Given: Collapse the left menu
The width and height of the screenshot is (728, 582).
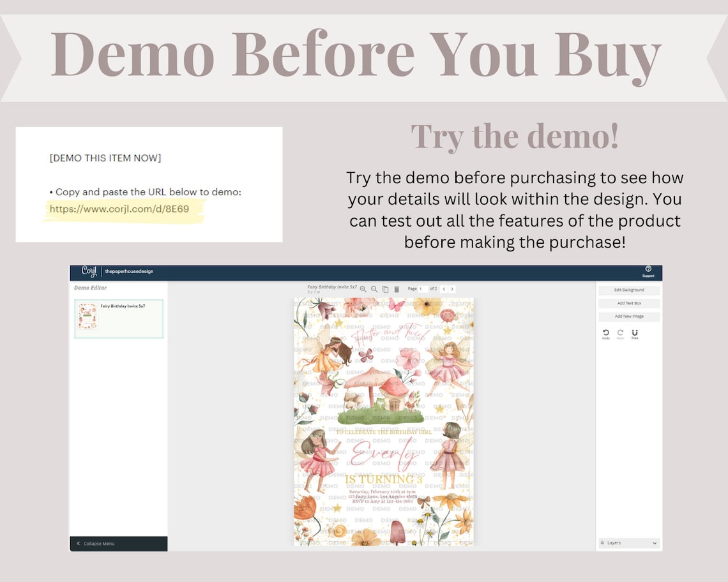Looking at the screenshot, I should pos(118,544).
